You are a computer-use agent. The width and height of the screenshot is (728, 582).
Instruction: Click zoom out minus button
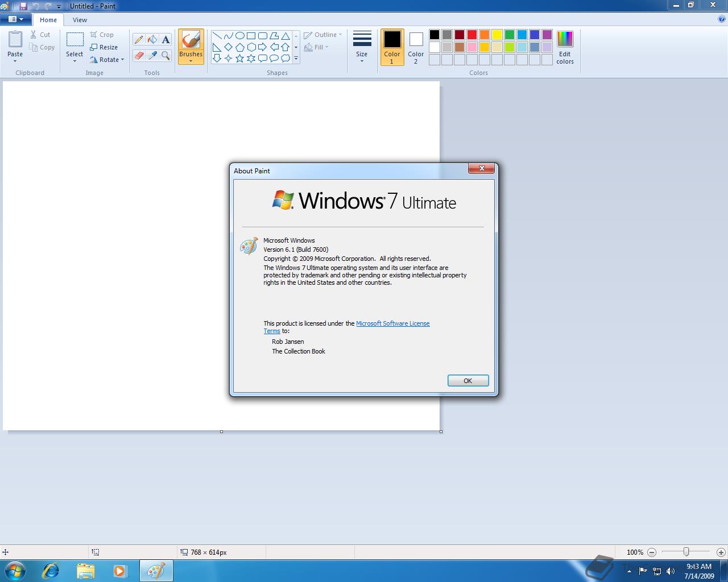pyautogui.click(x=652, y=552)
